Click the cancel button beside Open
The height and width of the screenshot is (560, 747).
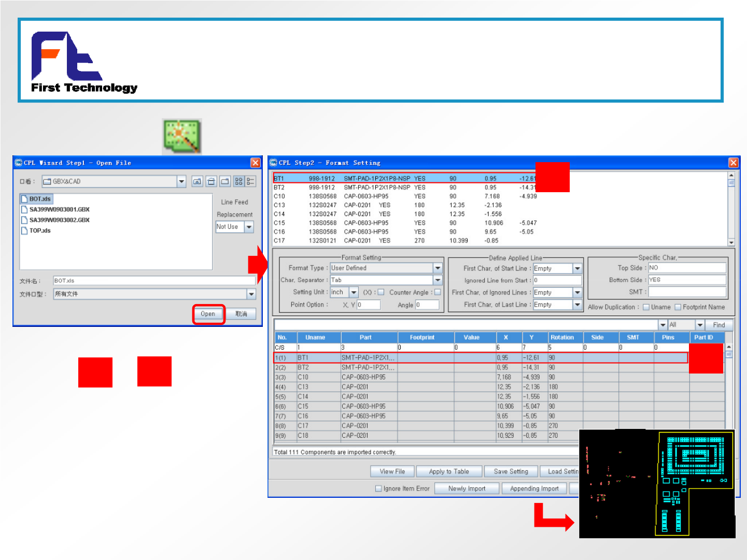[x=242, y=314]
